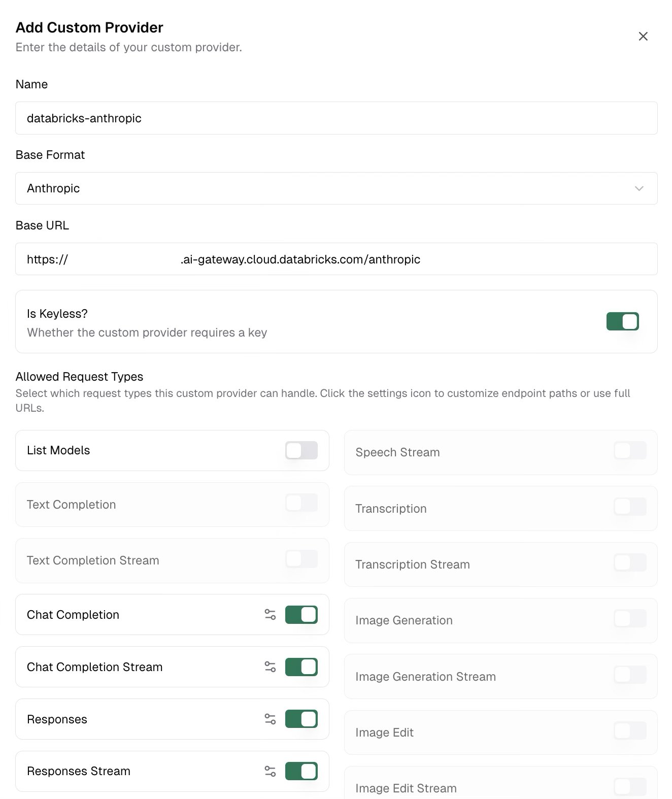The width and height of the screenshot is (672, 799).
Task: Click the 'Responses Stream' label
Action: click(x=79, y=771)
